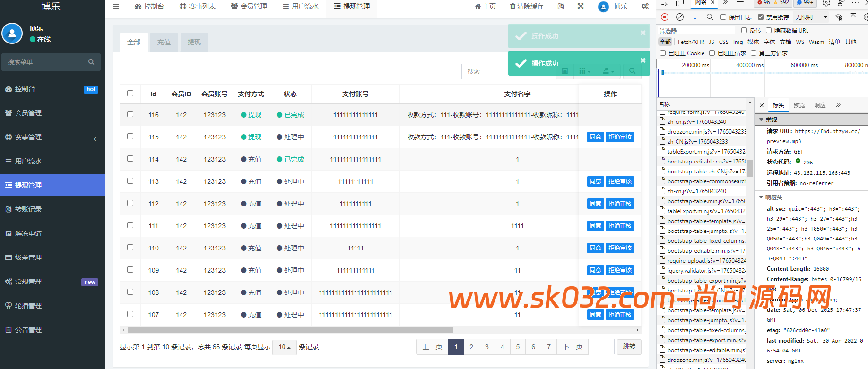Screen dimensions: 868x369
Task: Open the settings gears icon in top bar
Action: [x=645, y=6]
